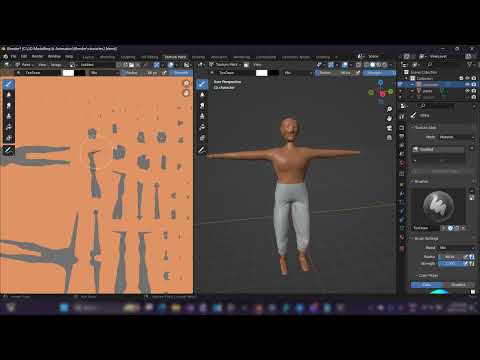
Task: Toggle Collection exclude checkbox in outliner
Action: [x=462, y=78]
